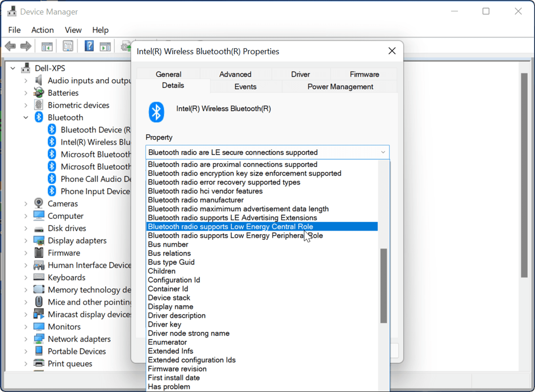535x392 pixels.
Task: Switch to the Driver tab
Action: [301, 74]
